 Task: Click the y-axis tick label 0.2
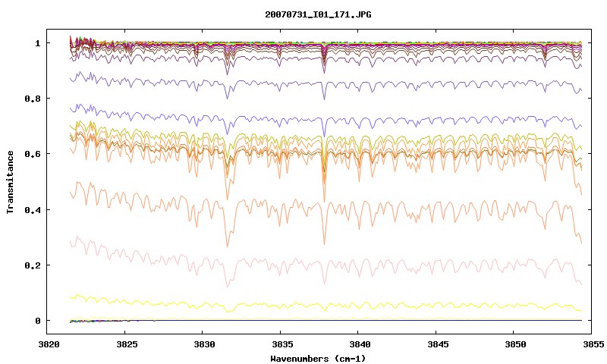pyautogui.click(x=33, y=265)
